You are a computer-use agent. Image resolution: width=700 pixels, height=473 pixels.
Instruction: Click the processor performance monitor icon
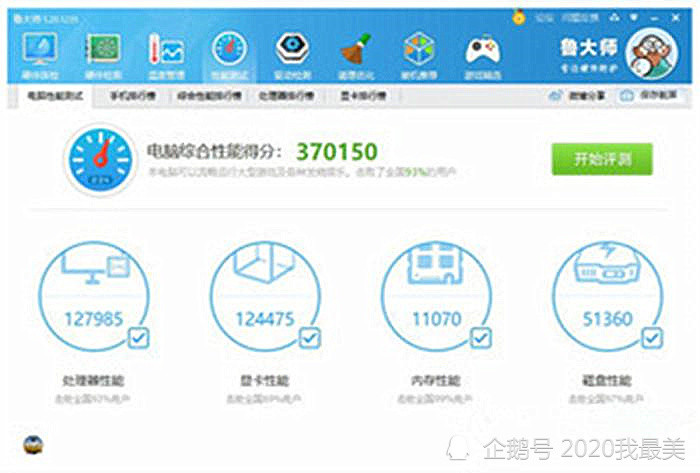[95, 267]
